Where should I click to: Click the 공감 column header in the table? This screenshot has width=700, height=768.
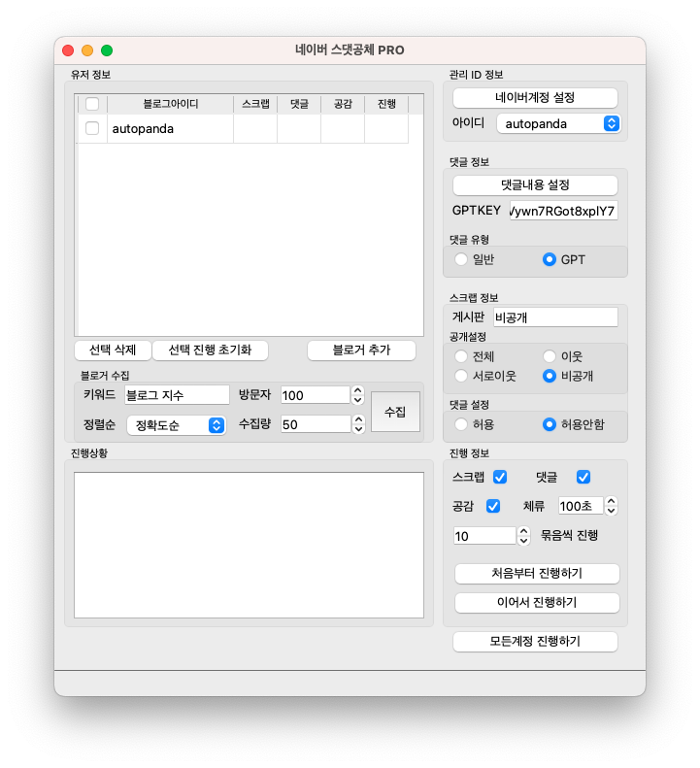click(343, 104)
